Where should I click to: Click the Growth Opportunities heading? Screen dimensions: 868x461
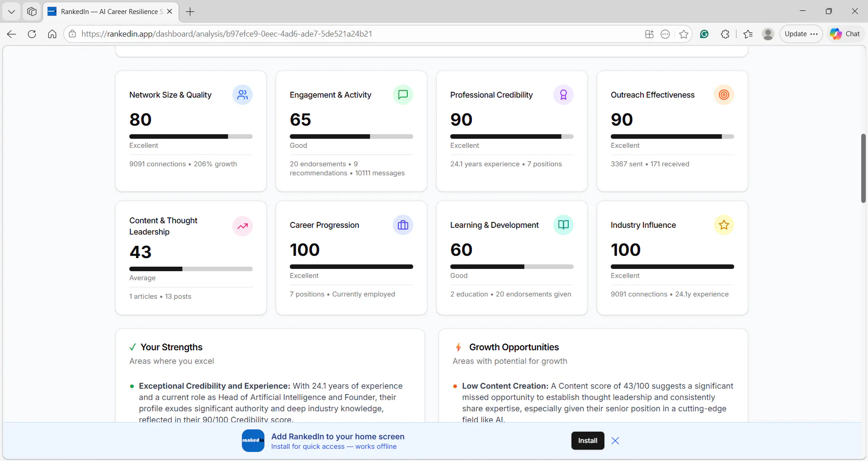click(x=514, y=347)
